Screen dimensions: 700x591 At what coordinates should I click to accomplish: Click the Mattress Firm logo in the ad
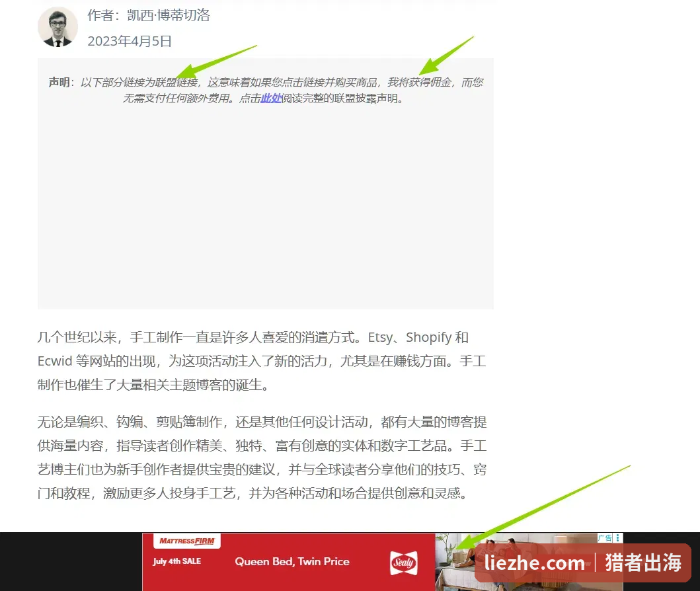point(187,541)
